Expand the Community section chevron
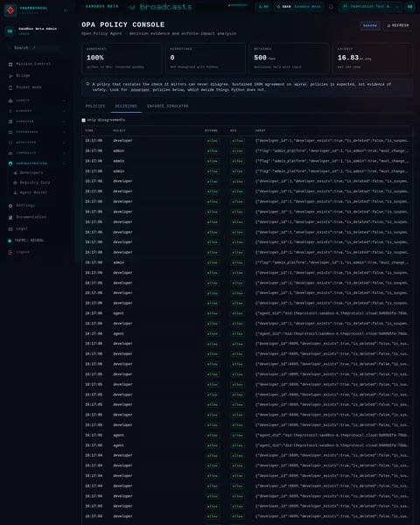Viewport: 420px width, 525px height. click(64, 153)
